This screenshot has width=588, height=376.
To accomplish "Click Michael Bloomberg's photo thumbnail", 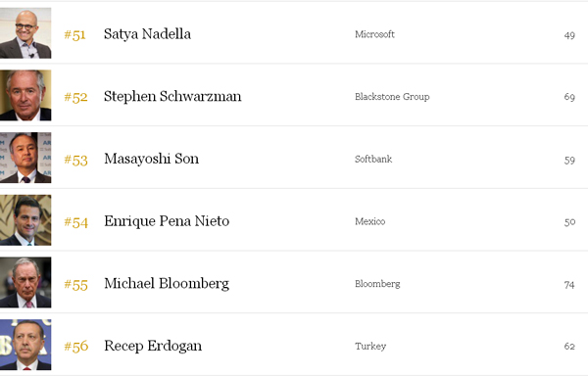I will pyautogui.click(x=25, y=282).
